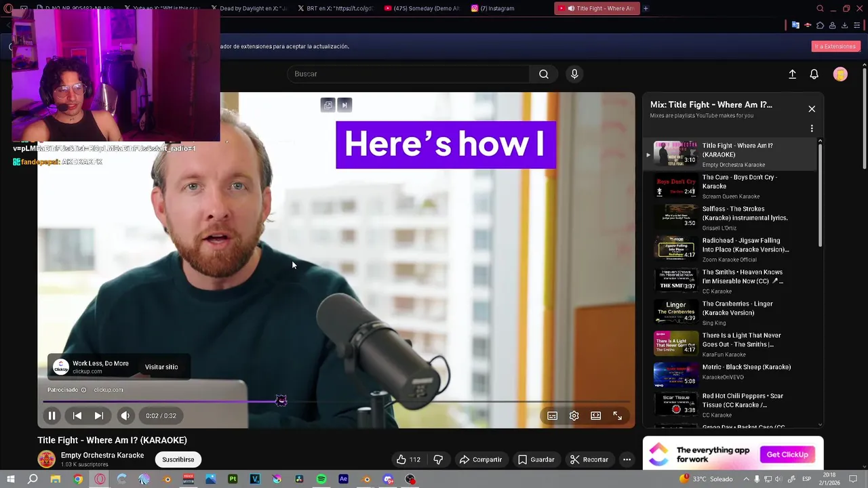Image resolution: width=868 pixels, height=488 pixels.
Task: Click Ir a Extensiones button
Action: 835,46
